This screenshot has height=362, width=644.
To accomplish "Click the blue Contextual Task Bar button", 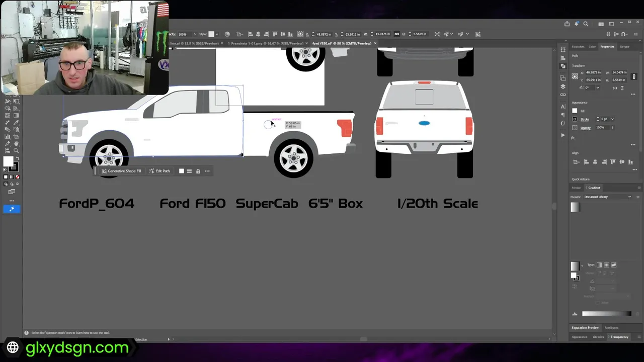I will (x=12, y=209).
